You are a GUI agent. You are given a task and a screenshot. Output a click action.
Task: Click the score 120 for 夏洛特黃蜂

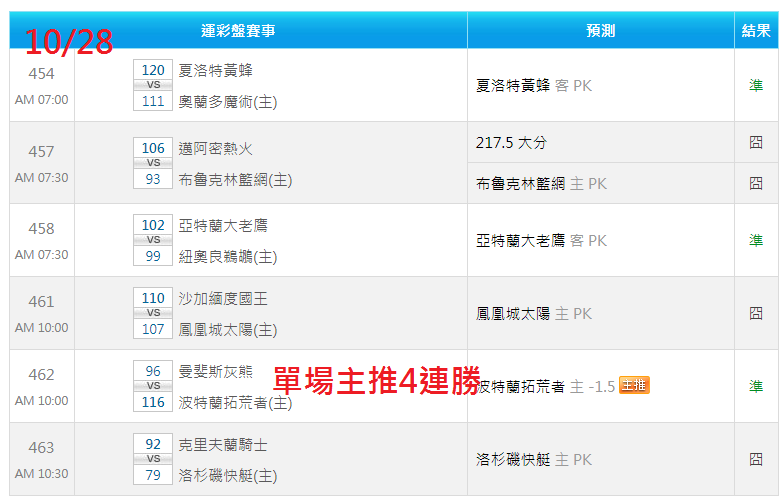tap(153, 70)
